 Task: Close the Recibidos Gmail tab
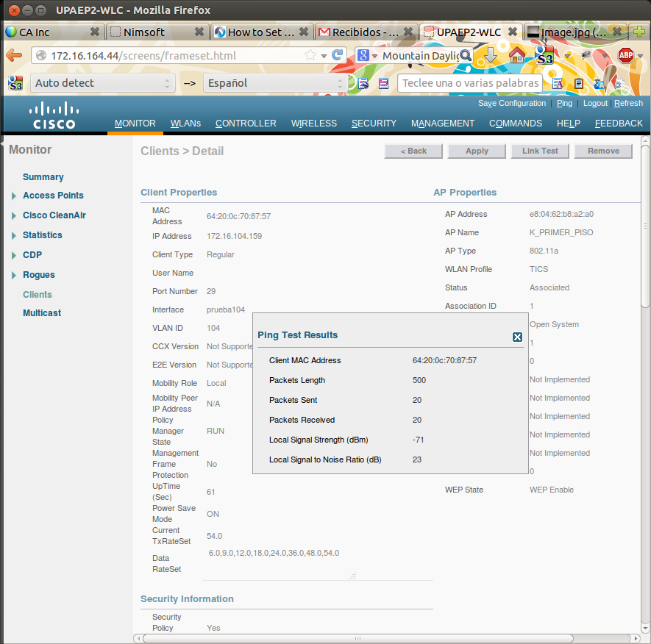[408, 32]
